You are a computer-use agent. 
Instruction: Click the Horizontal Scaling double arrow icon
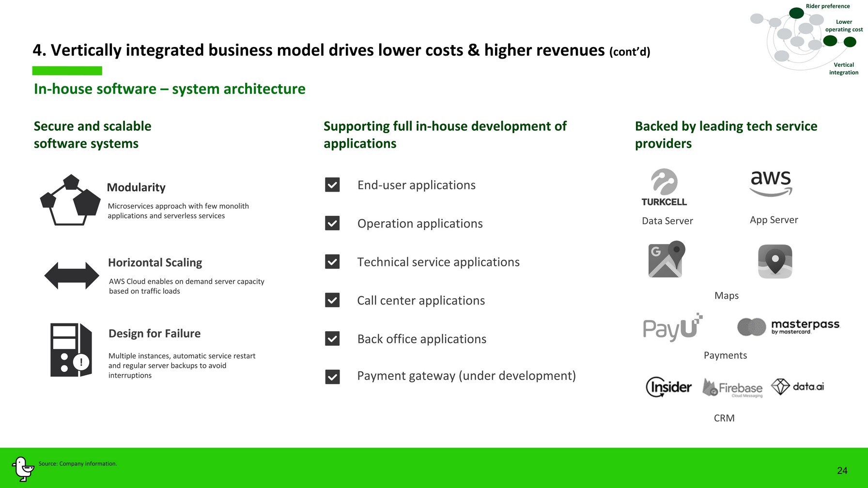coord(72,275)
